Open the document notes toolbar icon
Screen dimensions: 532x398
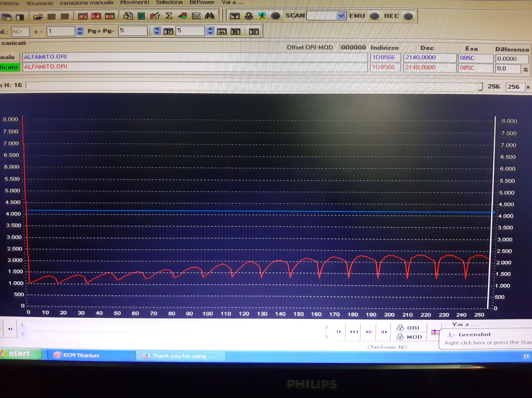(x=128, y=16)
